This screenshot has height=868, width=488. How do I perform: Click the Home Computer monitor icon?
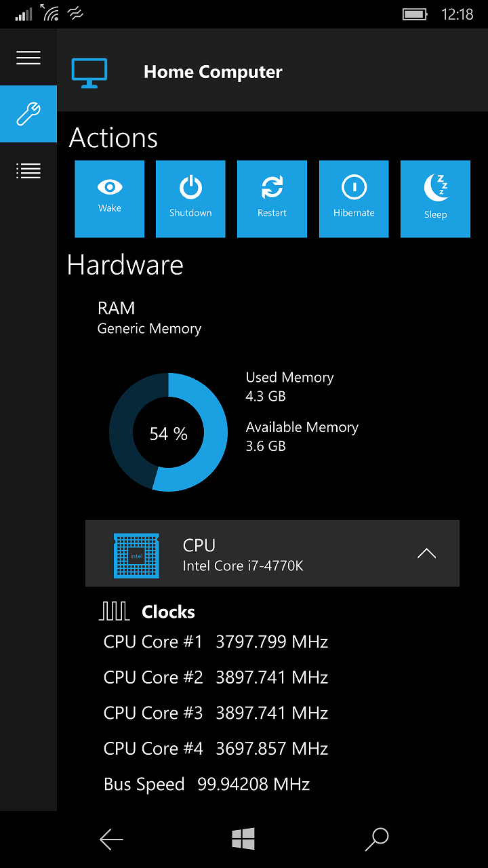click(89, 73)
